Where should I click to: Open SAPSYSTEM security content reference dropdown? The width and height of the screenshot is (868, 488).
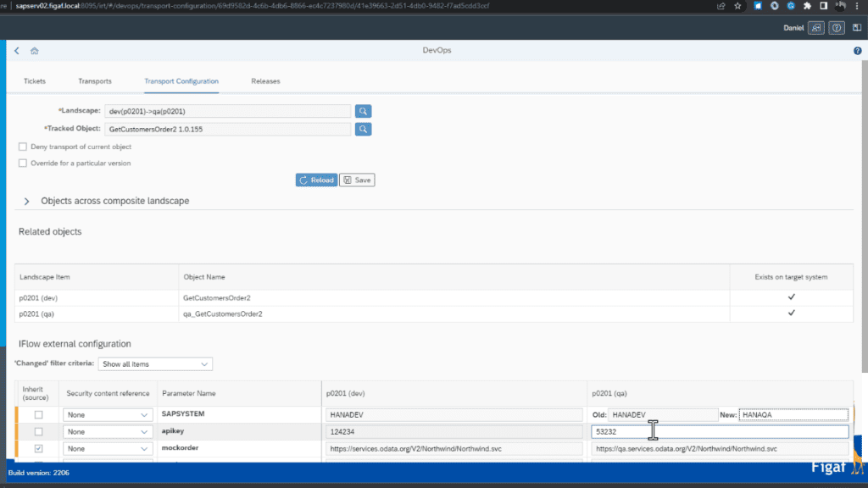click(108, 415)
